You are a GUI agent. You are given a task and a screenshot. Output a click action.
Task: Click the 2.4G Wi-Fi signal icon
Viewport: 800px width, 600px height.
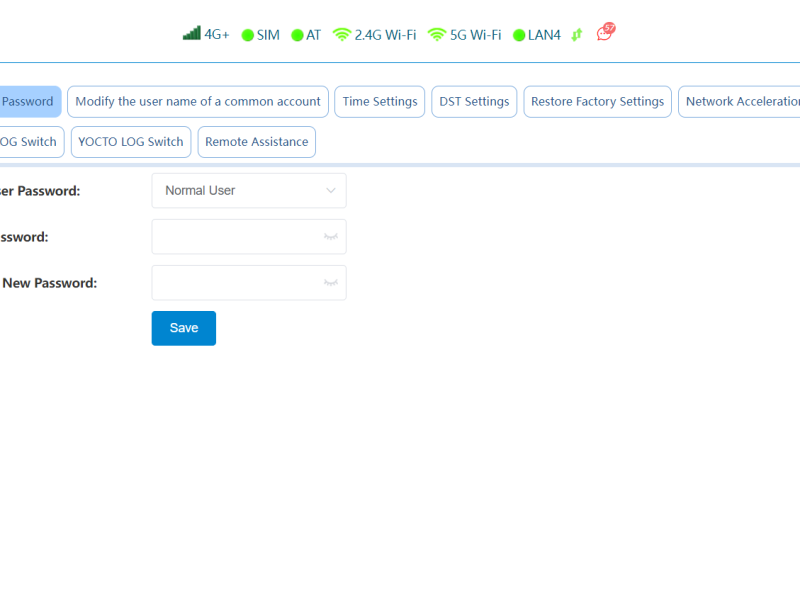click(x=342, y=34)
